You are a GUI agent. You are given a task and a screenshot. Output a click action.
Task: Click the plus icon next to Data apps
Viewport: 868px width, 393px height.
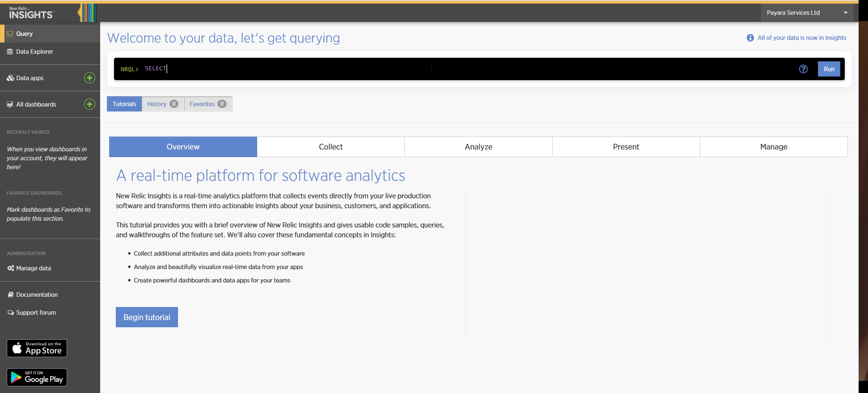(89, 78)
